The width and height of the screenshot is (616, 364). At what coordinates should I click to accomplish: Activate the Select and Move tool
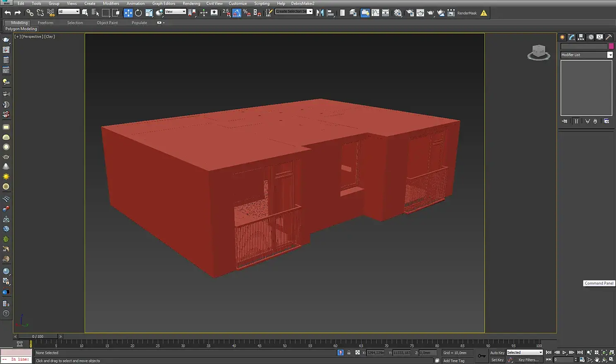point(128,13)
